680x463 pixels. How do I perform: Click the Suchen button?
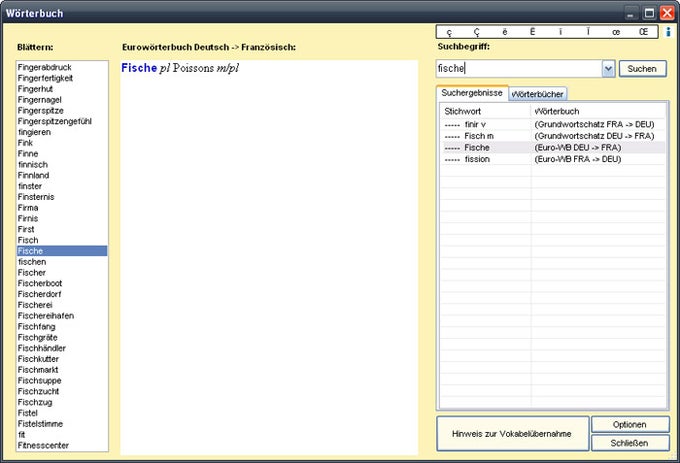[642, 69]
